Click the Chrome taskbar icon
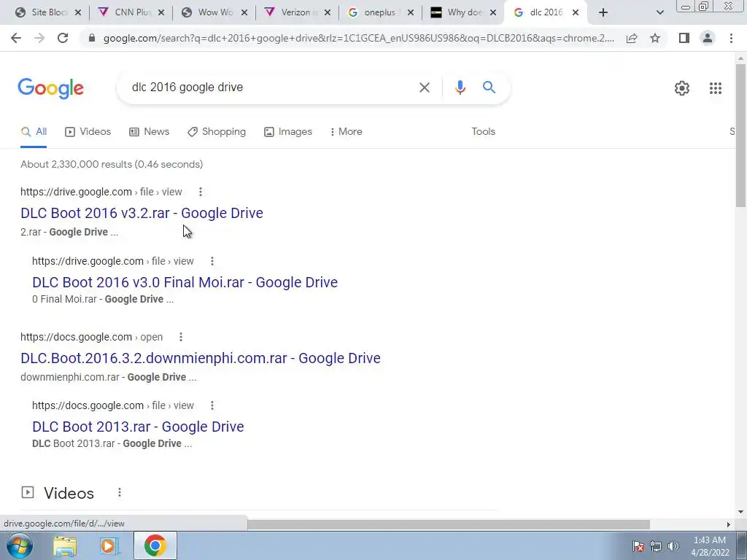This screenshot has height=560, width=747. click(x=155, y=545)
